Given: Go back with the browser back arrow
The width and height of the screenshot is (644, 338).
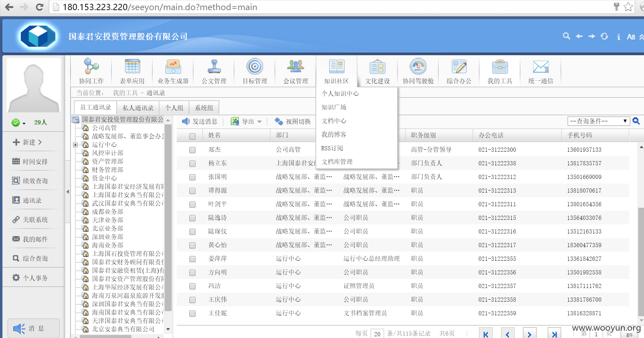Looking at the screenshot, I should pos(9,7).
